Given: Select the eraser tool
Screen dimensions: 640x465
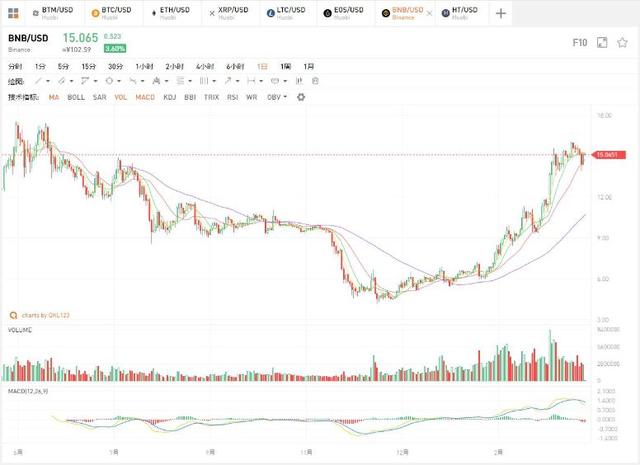Looking at the screenshot, I should (275, 81).
